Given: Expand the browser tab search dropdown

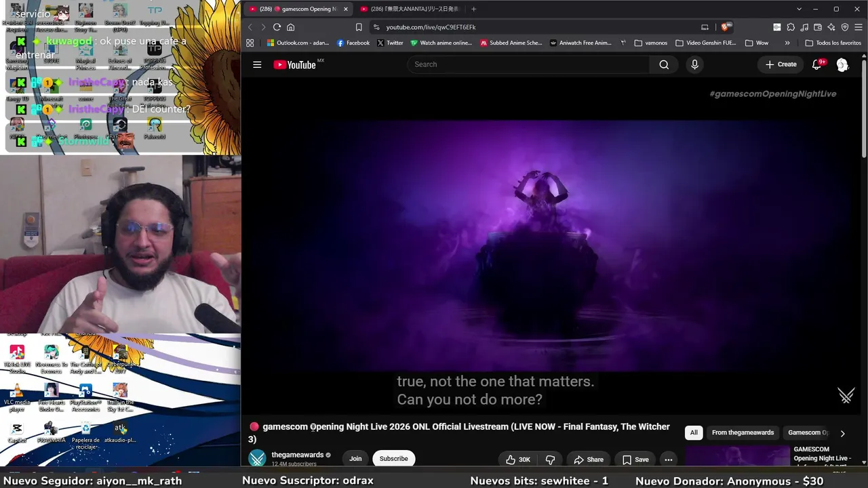Looking at the screenshot, I should click(800, 9).
